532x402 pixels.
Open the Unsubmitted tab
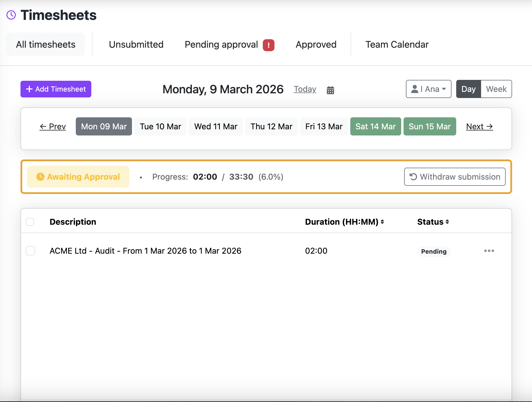(136, 44)
